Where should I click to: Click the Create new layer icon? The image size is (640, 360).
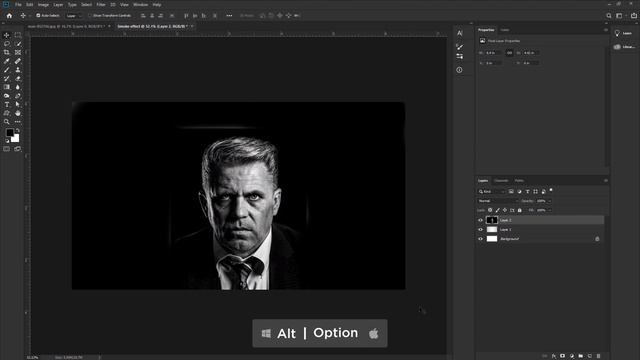click(x=589, y=356)
